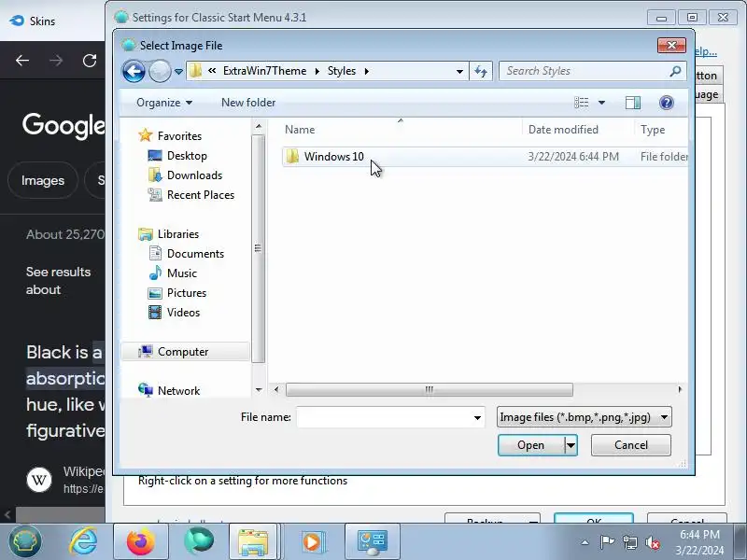Open the address bar previous locations dropdown
The width and height of the screenshot is (747, 560).
[x=459, y=72]
